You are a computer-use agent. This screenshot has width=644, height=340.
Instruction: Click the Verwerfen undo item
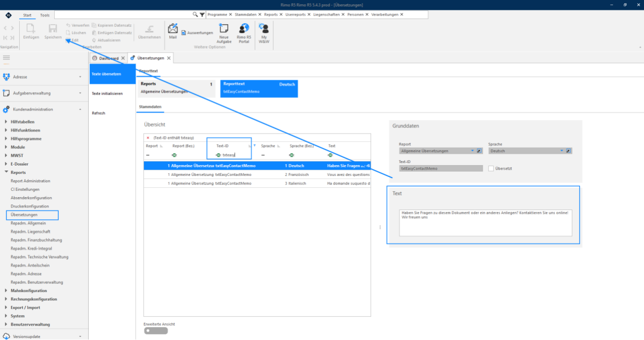(x=77, y=25)
